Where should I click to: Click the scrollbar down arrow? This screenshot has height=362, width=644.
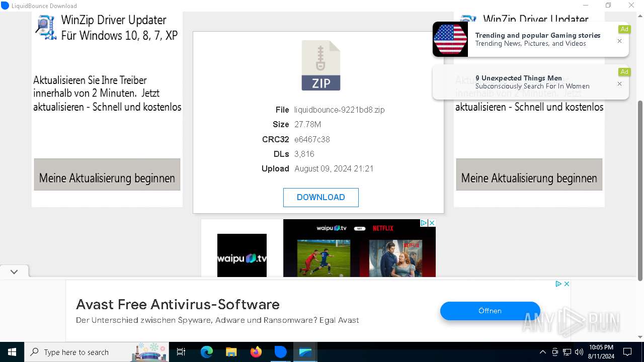640,337
